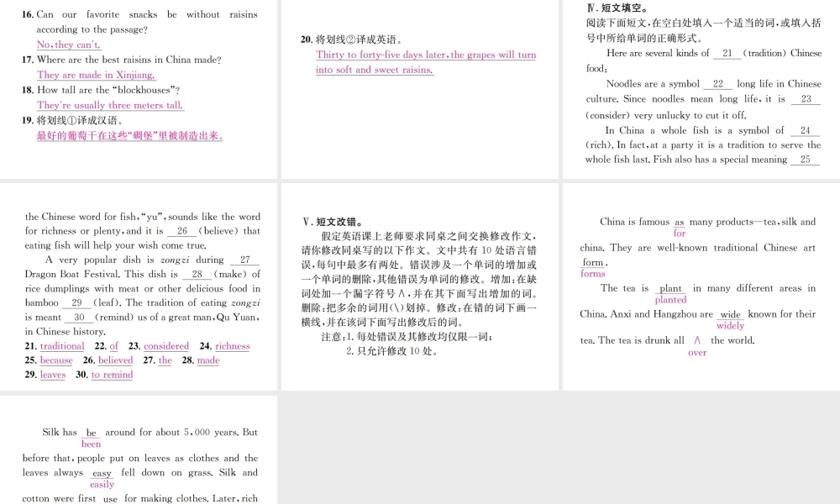Screen dimensions: 840x504
Task: Click answer 'They're usually three meters tall.'
Action: click(110, 105)
